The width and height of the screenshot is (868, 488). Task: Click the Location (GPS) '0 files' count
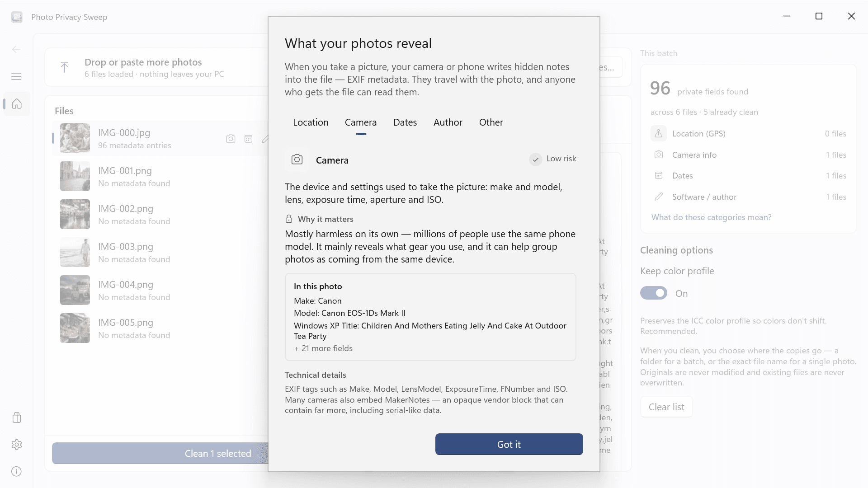point(835,134)
